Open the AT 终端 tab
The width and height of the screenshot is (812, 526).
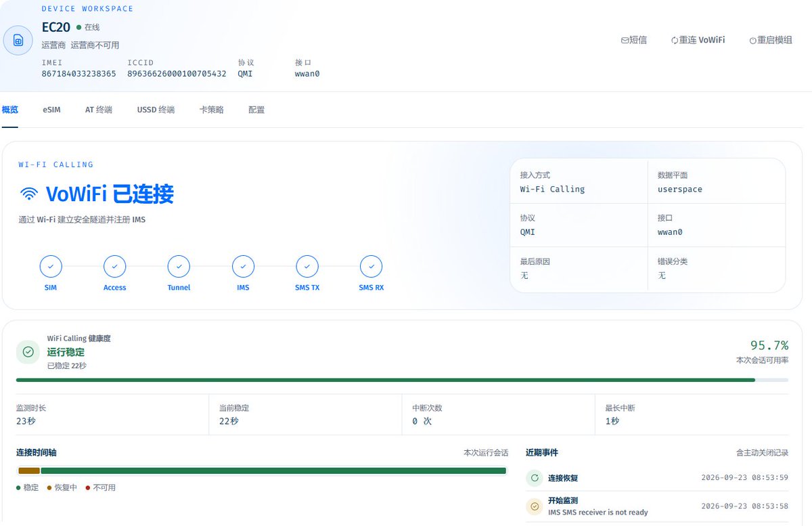(x=99, y=110)
